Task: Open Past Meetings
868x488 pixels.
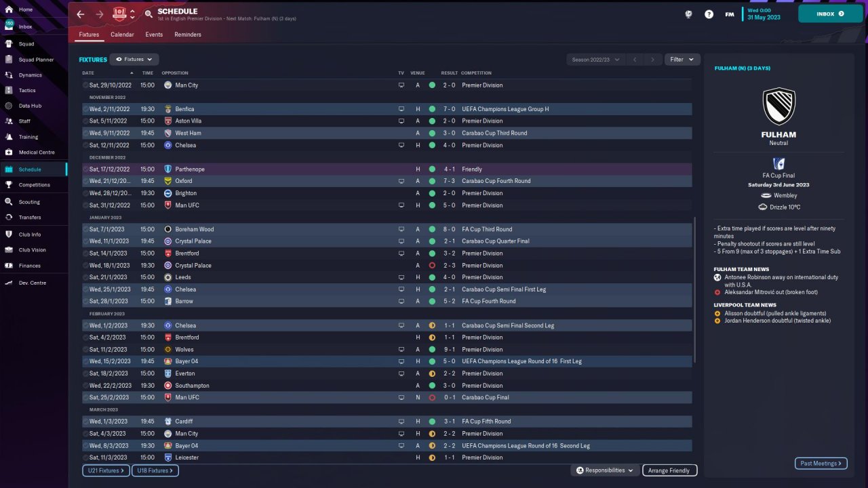Action: pos(821,464)
